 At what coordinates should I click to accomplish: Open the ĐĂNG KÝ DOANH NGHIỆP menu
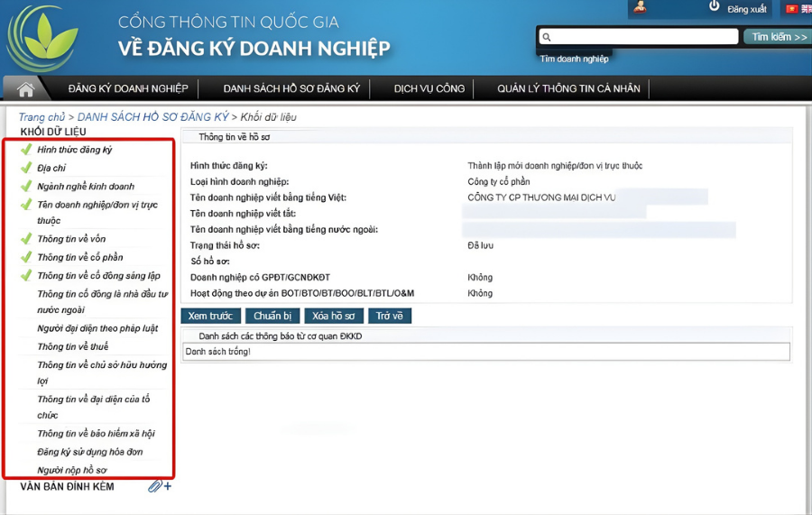(x=128, y=88)
